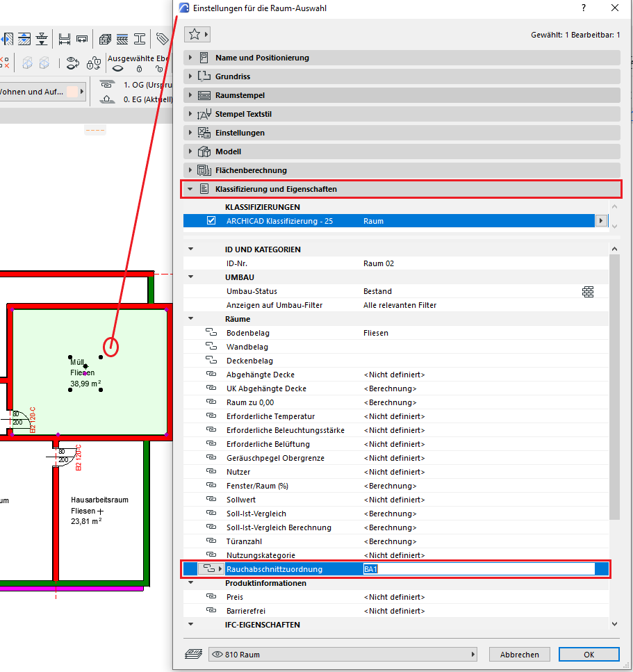The width and height of the screenshot is (633, 672).
Task: Collapse the Räume property group
Action: point(190,319)
